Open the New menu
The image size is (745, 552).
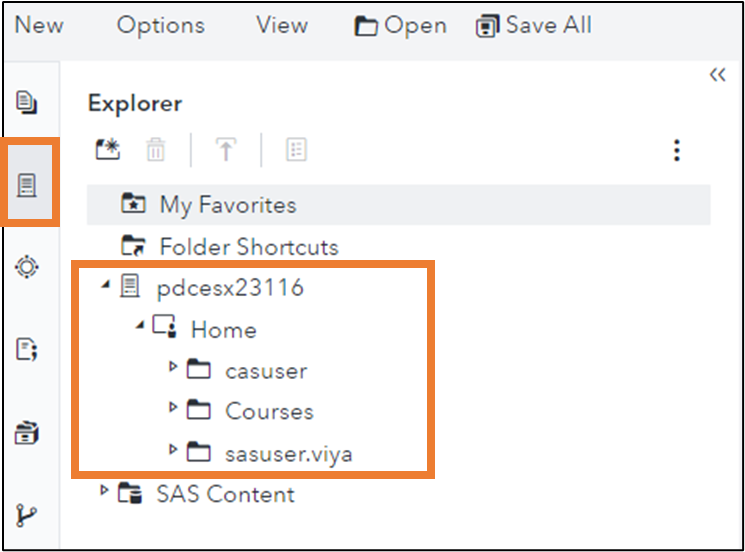(x=39, y=25)
